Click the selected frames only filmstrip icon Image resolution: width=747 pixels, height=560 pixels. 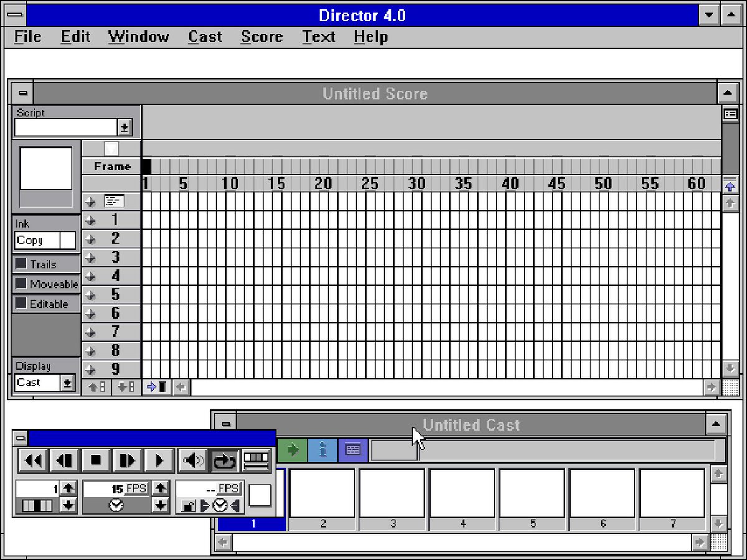[x=256, y=460]
